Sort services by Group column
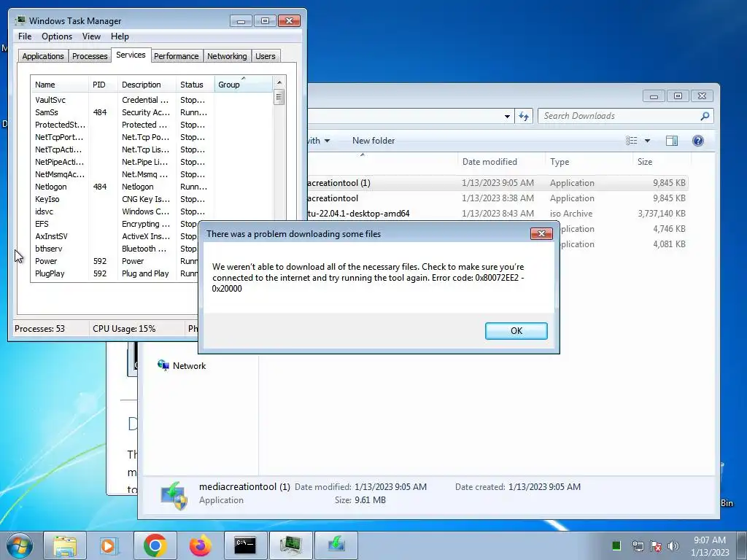Image resolution: width=747 pixels, height=560 pixels. click(244, 85)
